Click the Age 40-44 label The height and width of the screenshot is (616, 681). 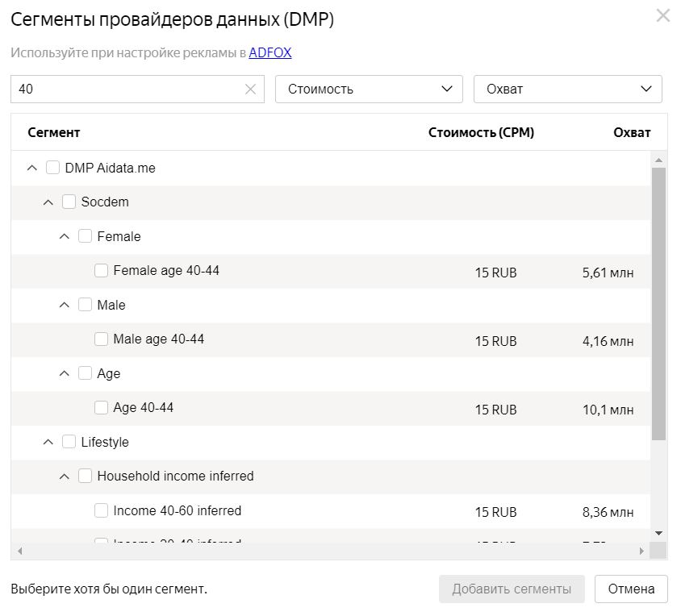pos(144,408)
